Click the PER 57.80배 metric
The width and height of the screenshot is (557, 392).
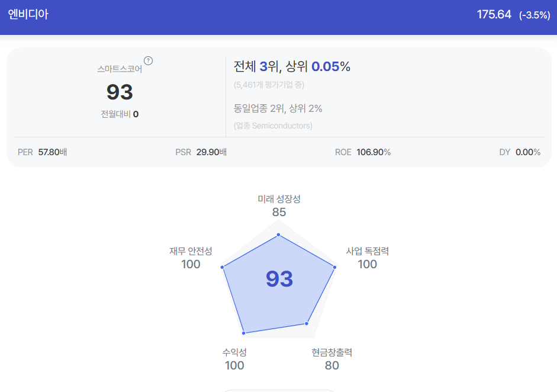click(x=42, y=152)
